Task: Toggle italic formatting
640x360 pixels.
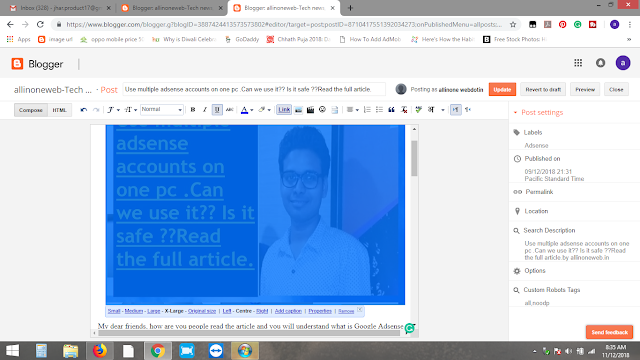Action: click(x=205, y=110)
